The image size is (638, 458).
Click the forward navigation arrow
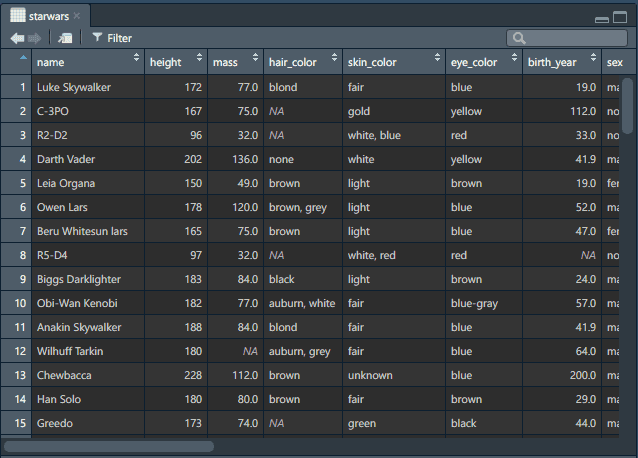coord(35,38)
